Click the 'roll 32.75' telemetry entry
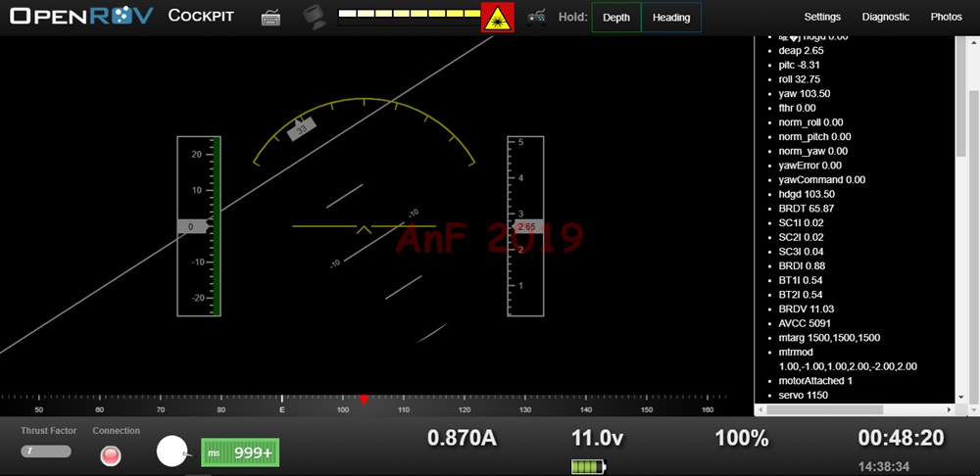980x476 pixels. tap(800, 79)
